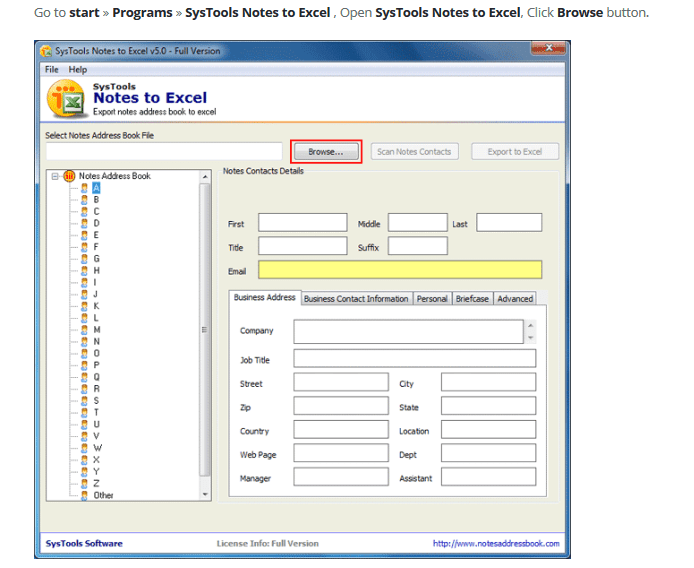Image resolution: width=694 pixels, height=568 pixels.
Task: Select tree item Z
Action: pyautogui.click(x=96, y=483)
